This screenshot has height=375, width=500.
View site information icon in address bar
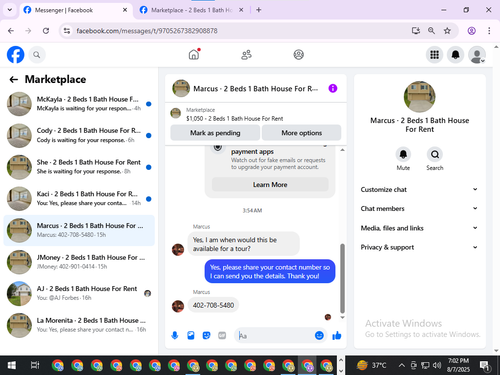tap(67, 31)
